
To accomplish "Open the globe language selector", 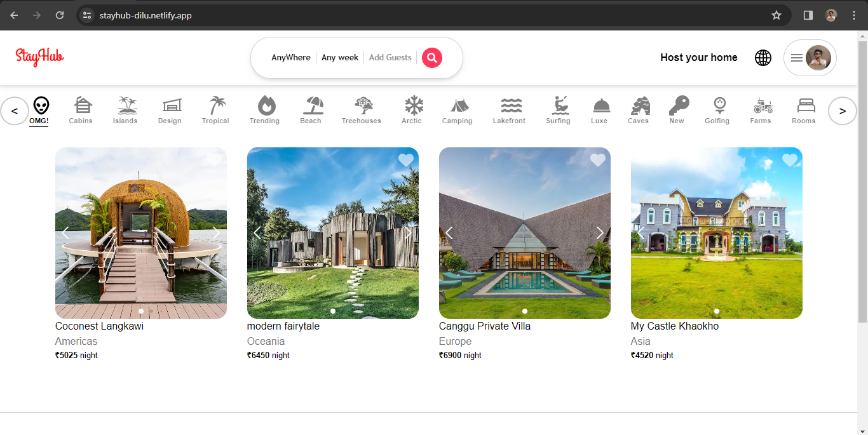I will tap(763, 58).
